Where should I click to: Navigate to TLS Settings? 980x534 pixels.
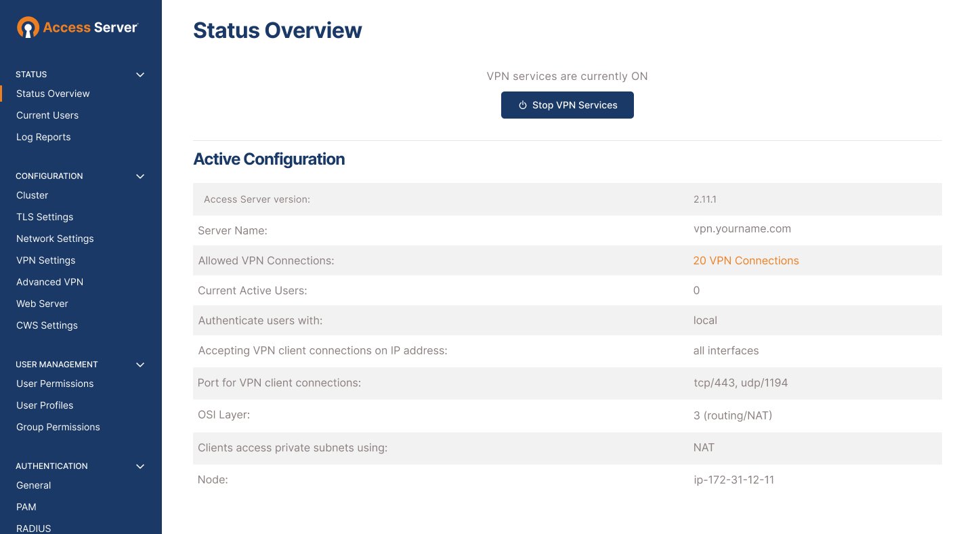point(45,217)
